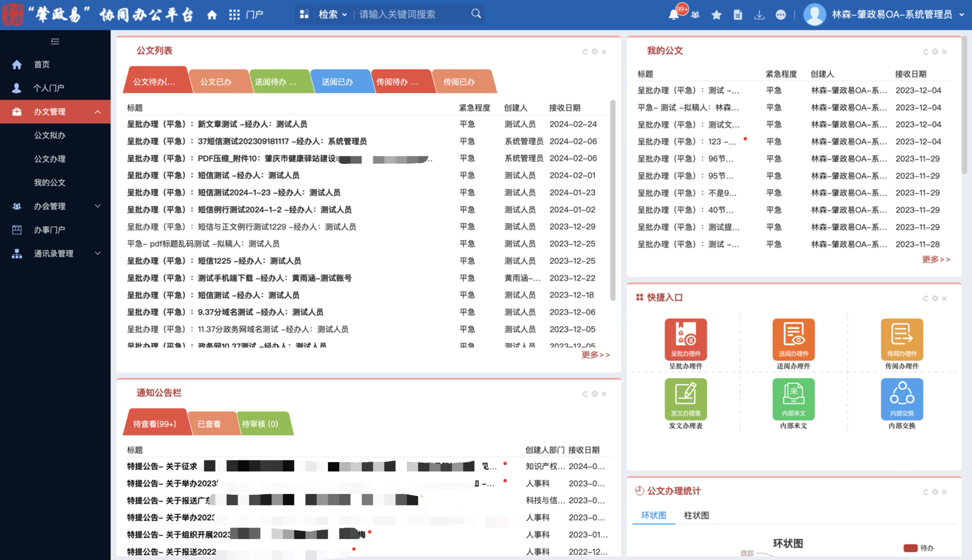Open 送阅办理件 quick entry icon
This screenshot has width=972, height=560.
tap(793, 339)
